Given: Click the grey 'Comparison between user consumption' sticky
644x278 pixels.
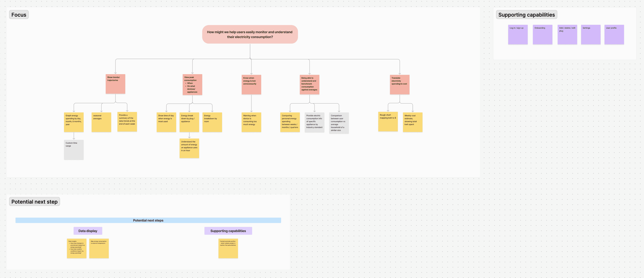Looking at the screenshot, I should [339, 123].
